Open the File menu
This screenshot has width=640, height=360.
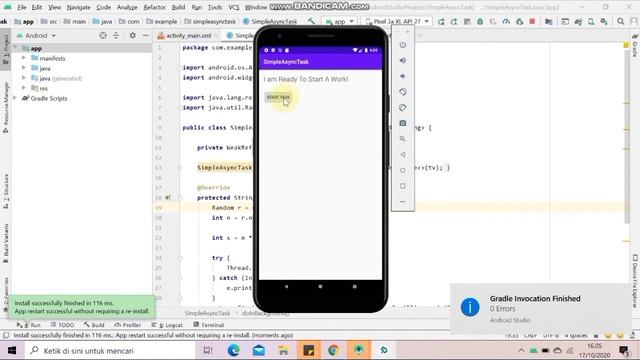(22, 7)
